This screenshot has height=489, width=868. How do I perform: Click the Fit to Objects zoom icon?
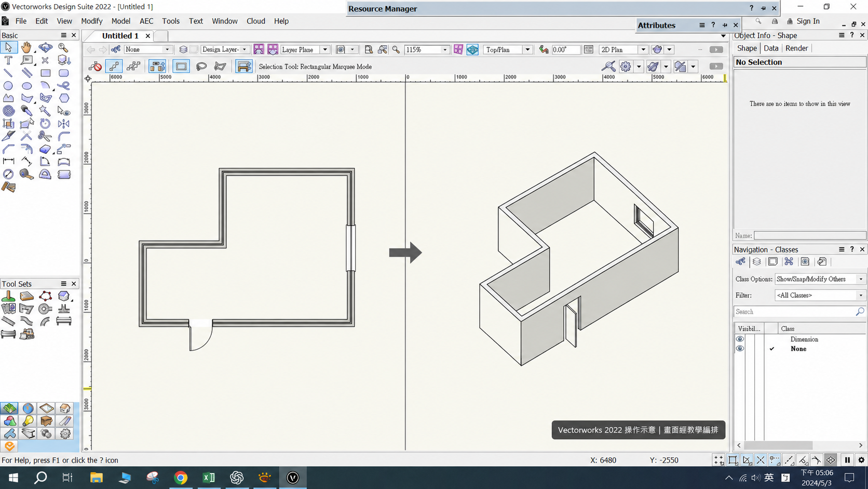coord(383,49)
